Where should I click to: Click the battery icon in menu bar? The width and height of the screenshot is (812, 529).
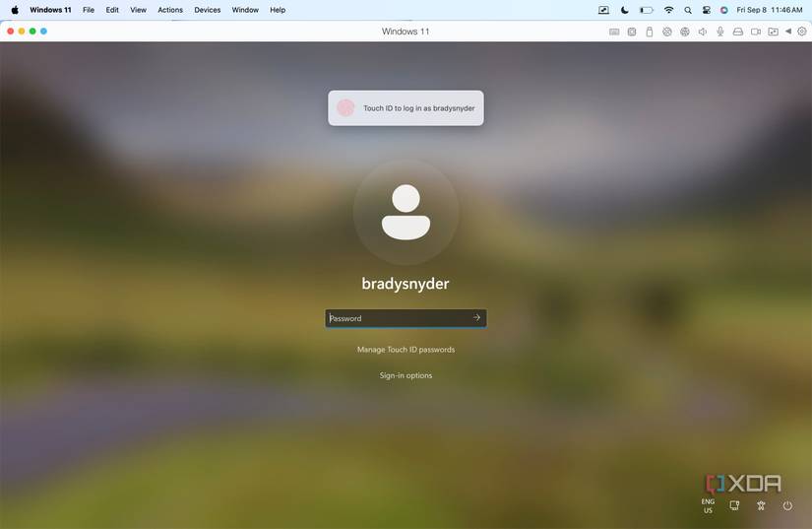pyautogui.click(x=647, y=10)
